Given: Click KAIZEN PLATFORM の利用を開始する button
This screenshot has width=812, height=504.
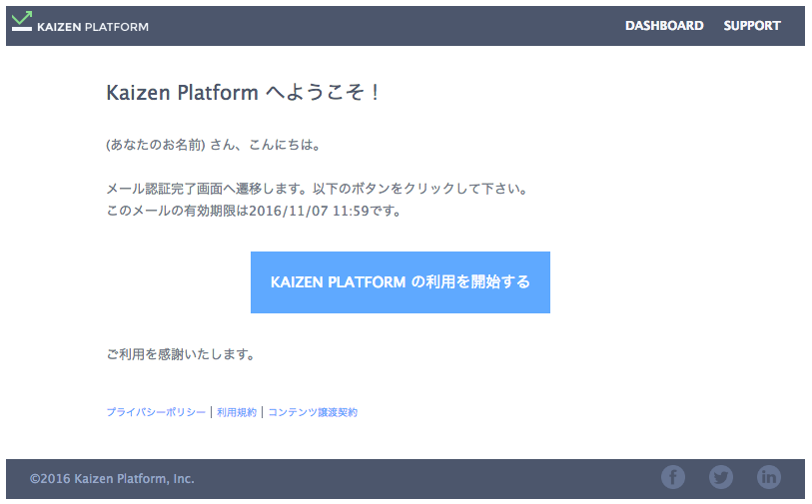Looking at the screenshot, I should click(401, 282).
